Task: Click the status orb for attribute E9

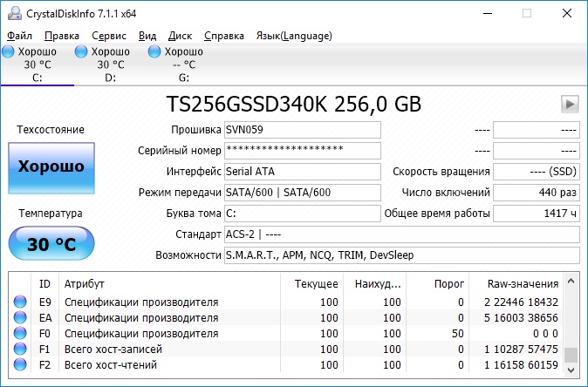Action: [20, 302]
